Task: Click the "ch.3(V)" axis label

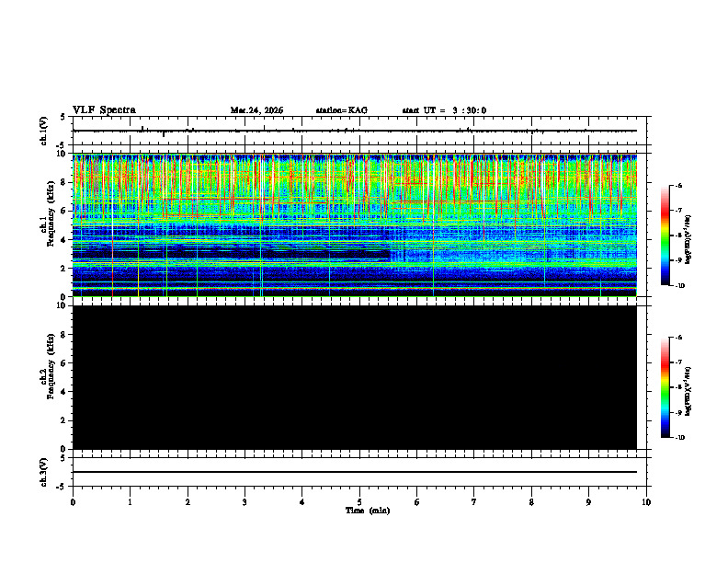Action: click(x=44, y=472)
